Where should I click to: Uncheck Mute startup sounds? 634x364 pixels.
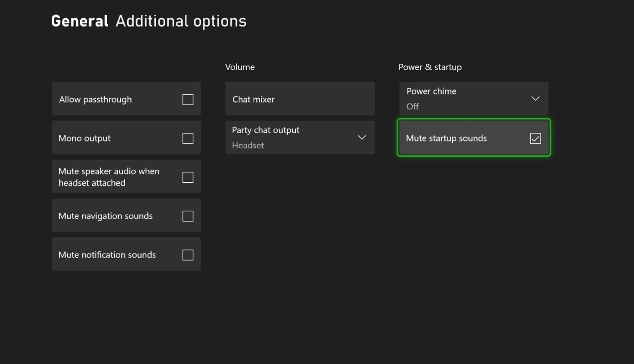click(x=536, y=138)
